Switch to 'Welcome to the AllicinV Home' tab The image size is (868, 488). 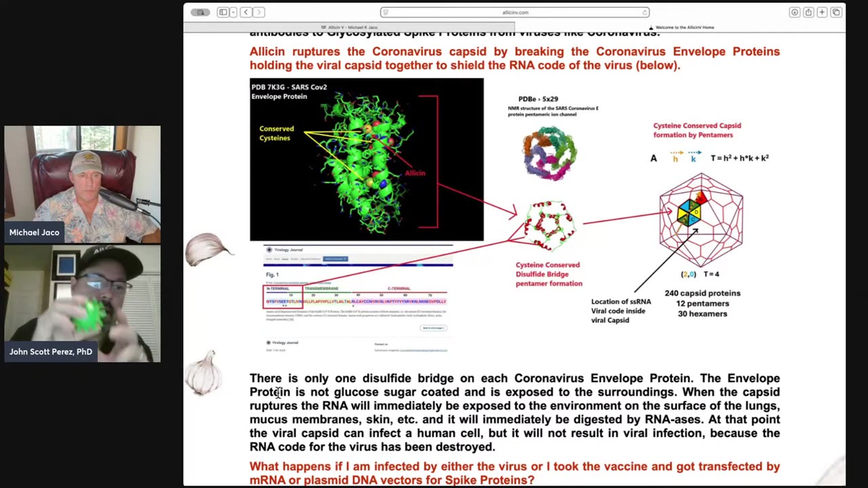pyautogui.click(x=680, y=27)
